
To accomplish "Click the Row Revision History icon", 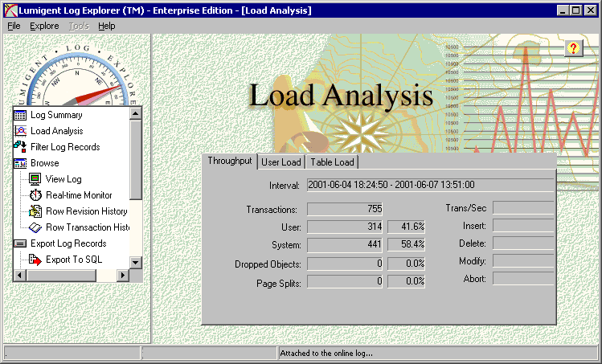I will point(35,211).
